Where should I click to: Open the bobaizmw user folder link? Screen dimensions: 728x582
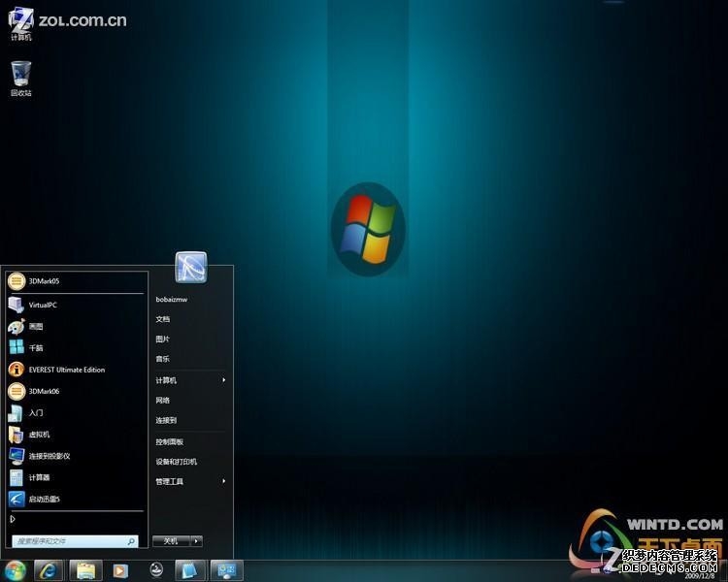[x=172, y=300]
